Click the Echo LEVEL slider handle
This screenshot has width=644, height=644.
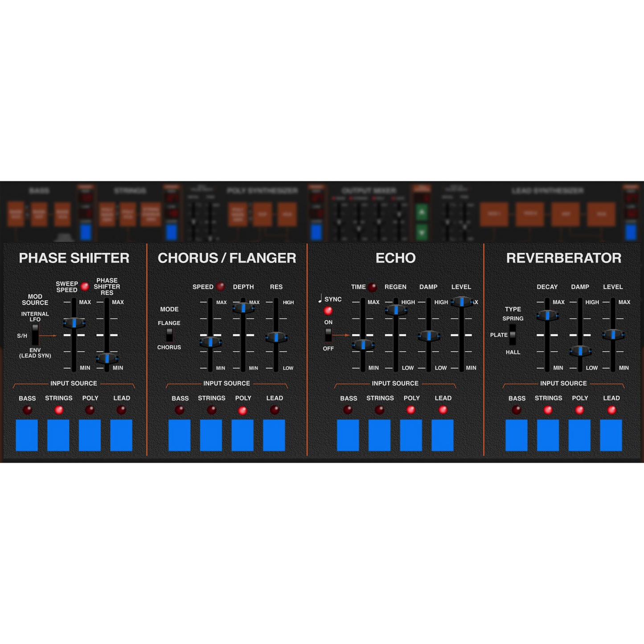tap(462, 302)
